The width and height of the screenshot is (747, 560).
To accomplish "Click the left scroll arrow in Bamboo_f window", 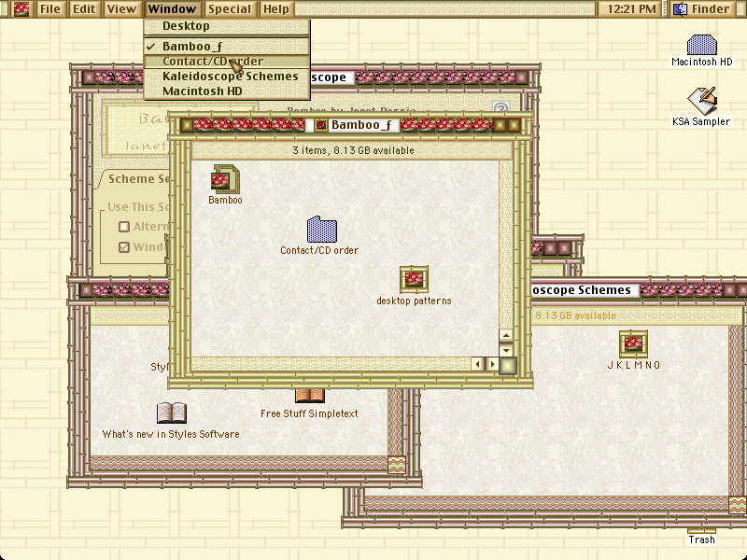I will tap(477, 364).
